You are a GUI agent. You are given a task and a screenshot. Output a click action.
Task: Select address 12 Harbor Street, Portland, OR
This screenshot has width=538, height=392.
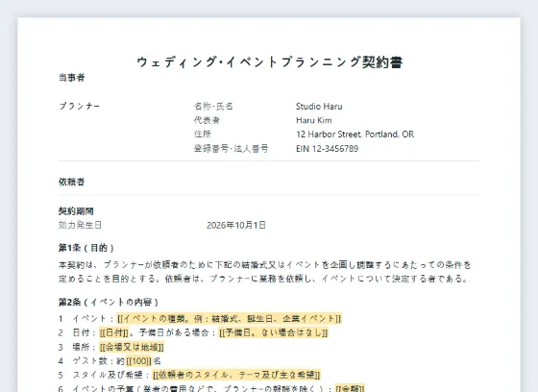(355, 135)
